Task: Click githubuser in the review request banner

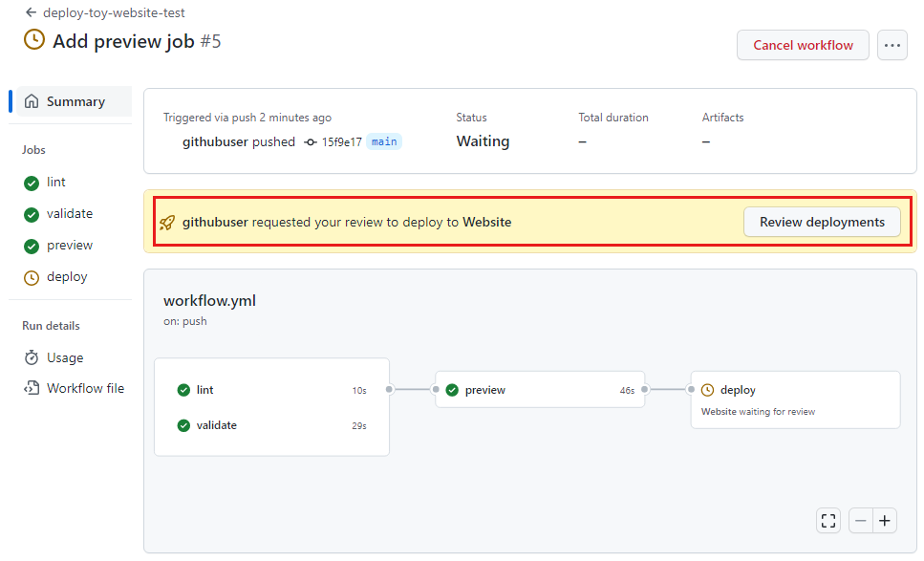Action: (215, 222)
